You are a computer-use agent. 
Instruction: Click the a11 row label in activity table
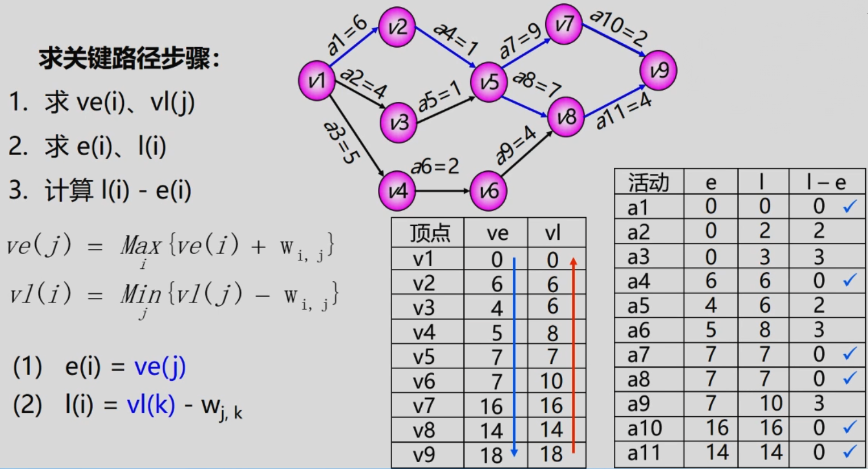click(x=645, y=453)
